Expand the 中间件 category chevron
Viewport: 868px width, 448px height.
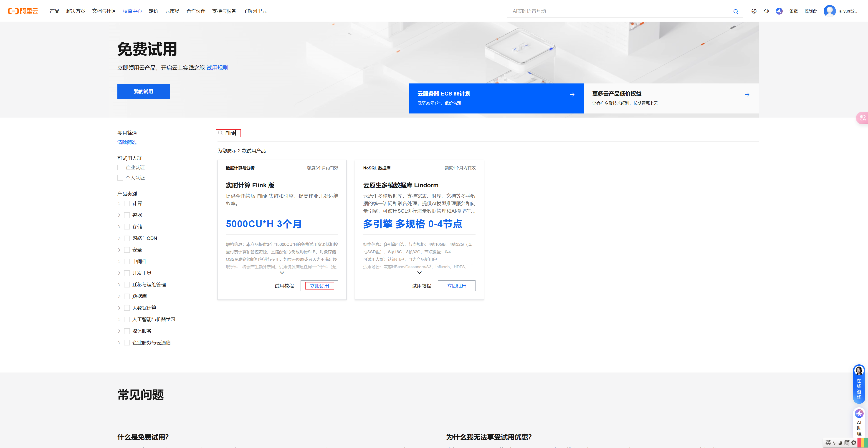[119, 261]
